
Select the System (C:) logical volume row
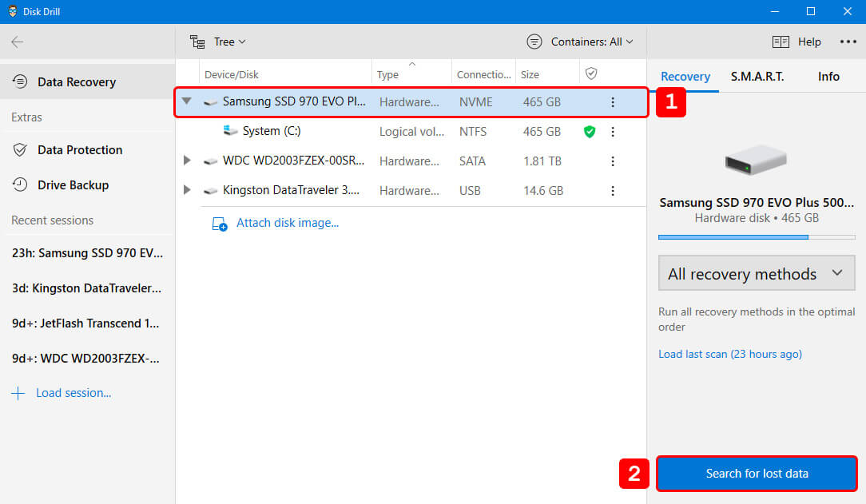click(x=411, y=131)
